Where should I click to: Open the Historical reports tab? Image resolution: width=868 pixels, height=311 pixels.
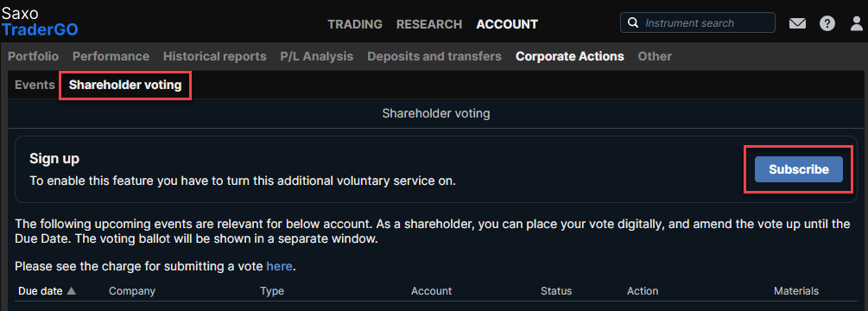215,56
